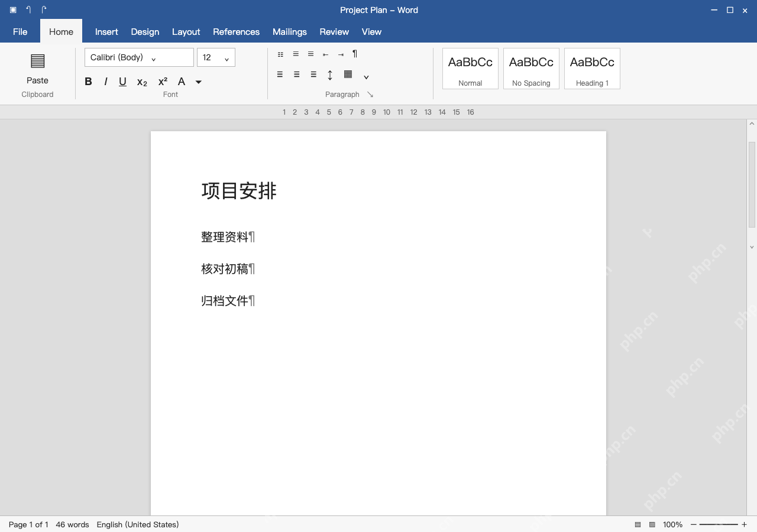This screenshot has width=757, height=532.
Task: Click the Redo arrow in the title bar
Action: click(x=44, y=9)
